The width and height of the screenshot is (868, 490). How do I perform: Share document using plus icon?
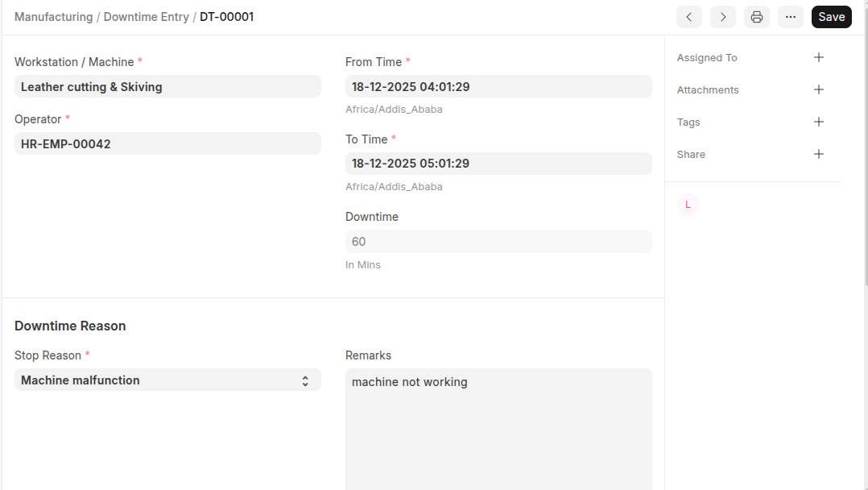[819, 154]
